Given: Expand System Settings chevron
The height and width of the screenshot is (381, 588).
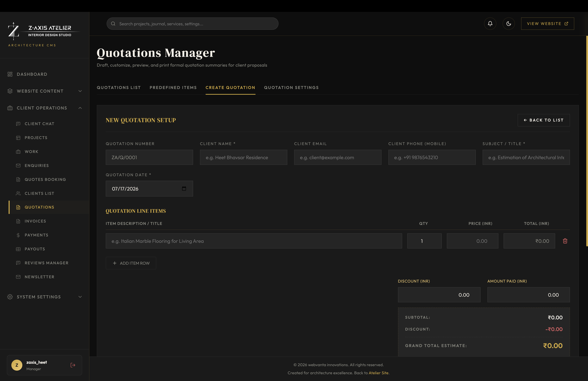Looking at the screenshot, I should 80,297.
